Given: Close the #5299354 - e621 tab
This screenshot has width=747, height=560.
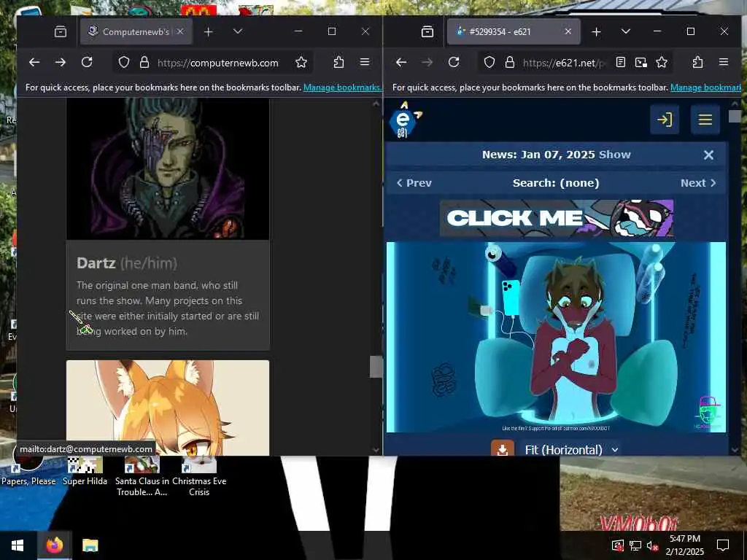Looking at the screenshot, I should coord(568,32).
